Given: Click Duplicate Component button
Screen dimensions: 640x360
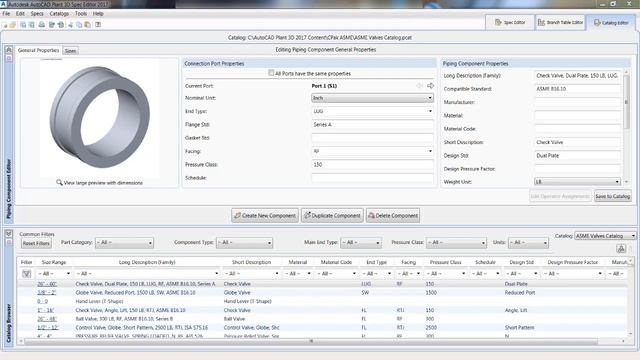Looking at the screenshot, I should tap(332, 216).
